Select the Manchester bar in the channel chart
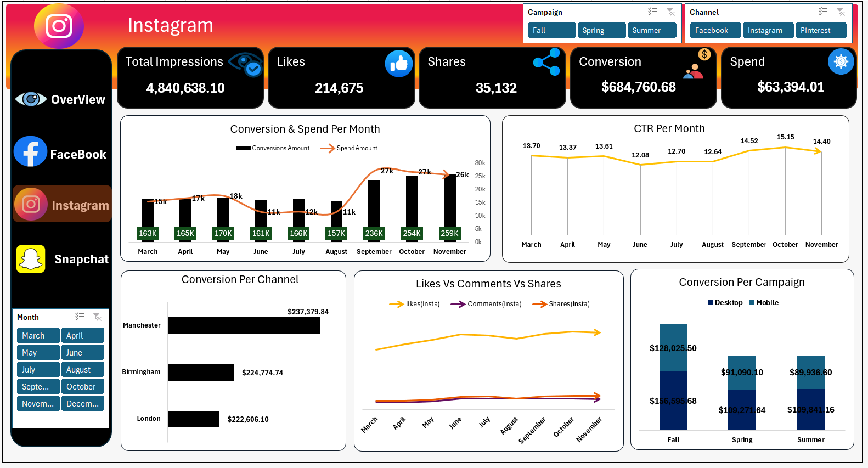This screenshot has width=868, height=468. pos(244,325)
